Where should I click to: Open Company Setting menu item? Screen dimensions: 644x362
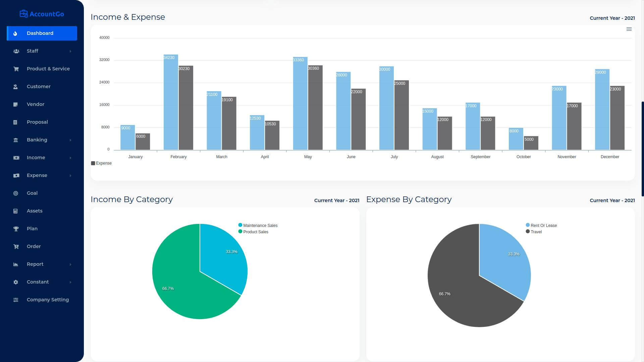[x=47, y=299]
